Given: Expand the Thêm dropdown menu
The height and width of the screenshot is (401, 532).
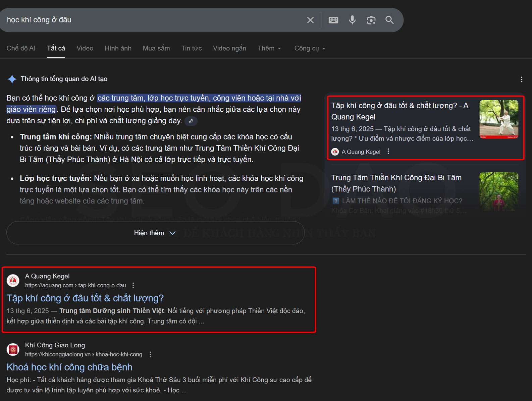Looking at the screenshot, I should point(269,48).
